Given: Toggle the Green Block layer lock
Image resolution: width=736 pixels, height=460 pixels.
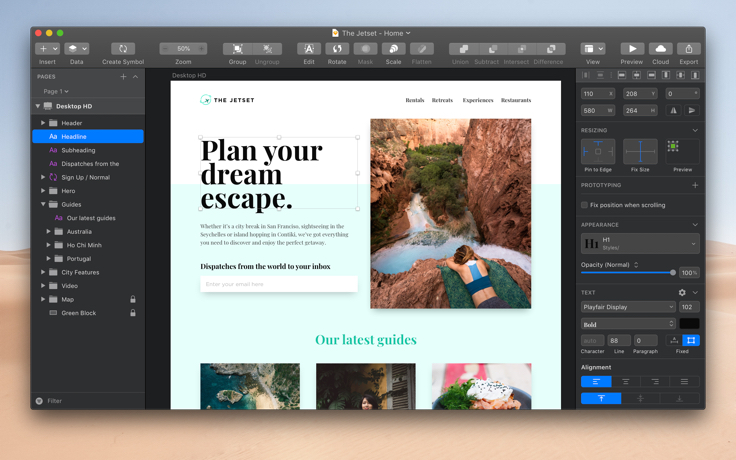Looking at the screenshot, I should pyautogui.click(x=133, y=313).
